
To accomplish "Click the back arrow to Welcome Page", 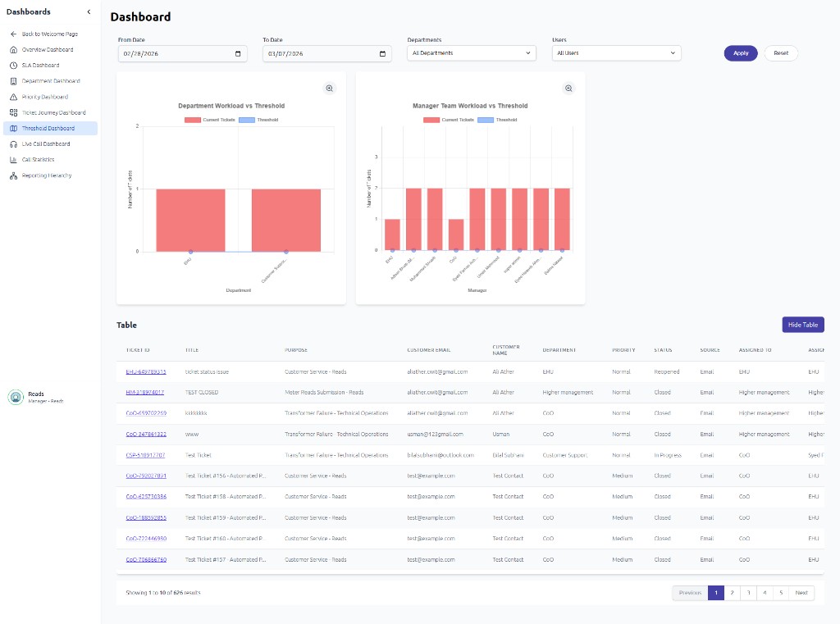I will pos(13,34).
